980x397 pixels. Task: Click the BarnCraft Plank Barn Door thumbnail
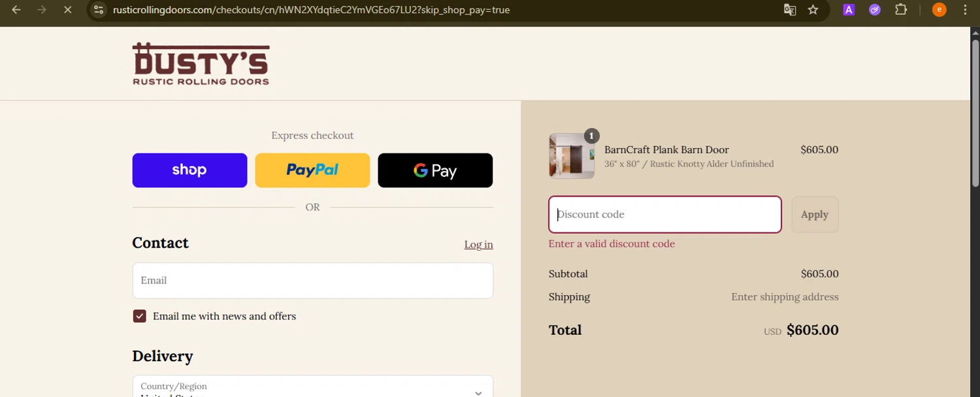[x=572, y=156]
